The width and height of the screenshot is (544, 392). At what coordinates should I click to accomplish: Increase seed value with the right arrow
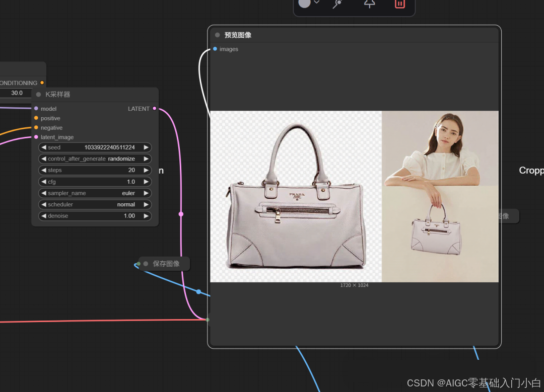tap(146, 147)
